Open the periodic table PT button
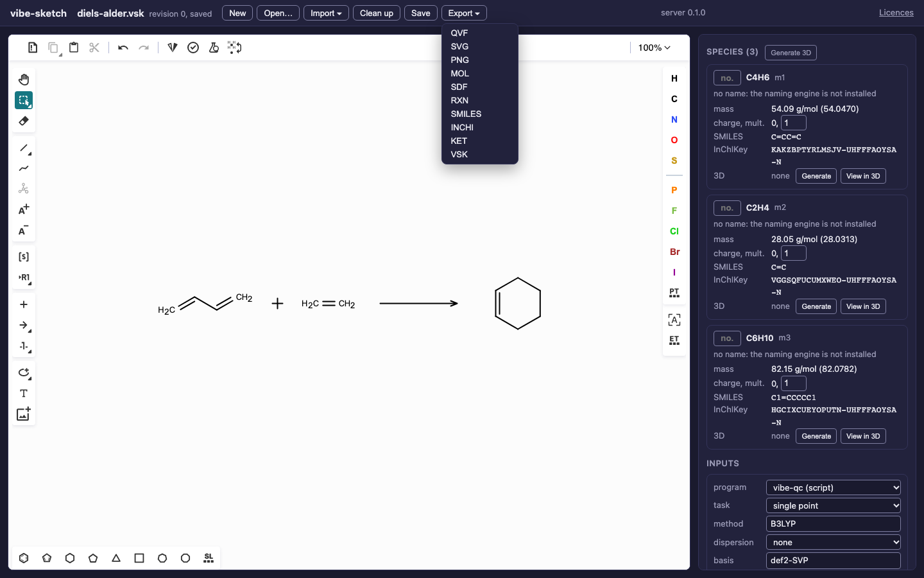Screen dimensions: 924x578 click(x=674, y=293)
